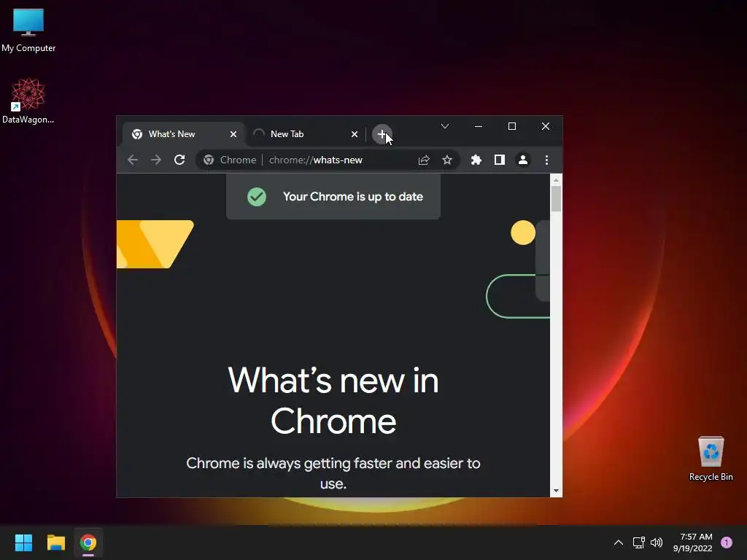This screenshot has width=747, height=560.
Task: Show hidden system tray icons
Action: coord(619,542)
